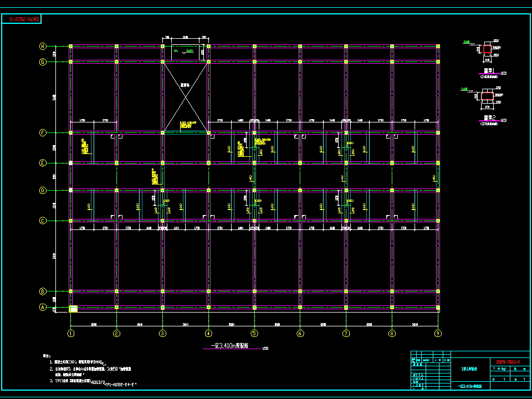Select column grid bubble number 9

pos(438,333)
